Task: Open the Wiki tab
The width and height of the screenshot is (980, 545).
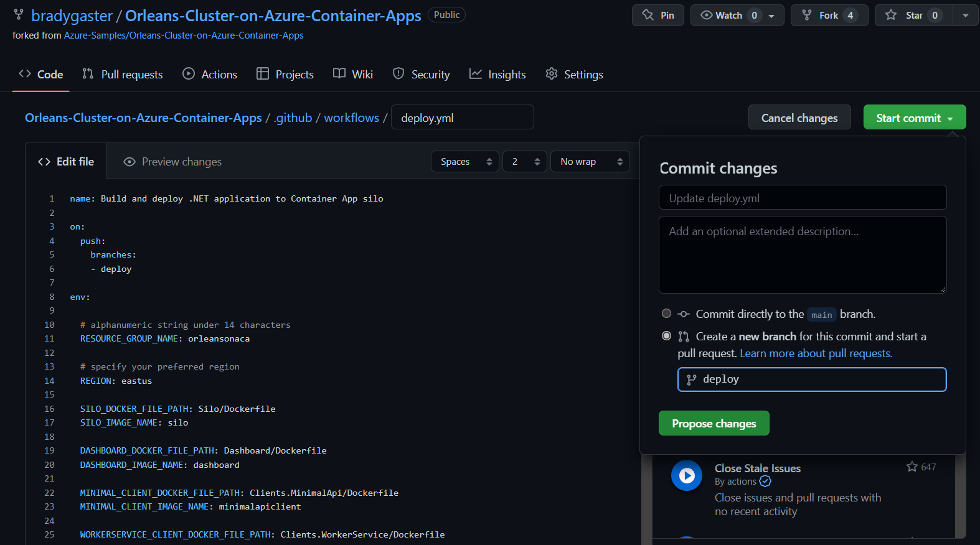Action: (x=353, y=74)
